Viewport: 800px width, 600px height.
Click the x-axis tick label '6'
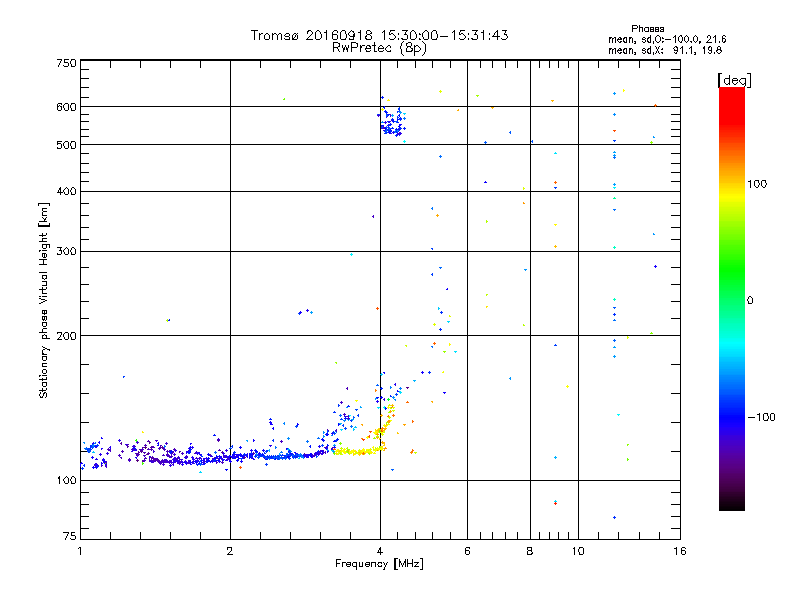tap(467, 551)
